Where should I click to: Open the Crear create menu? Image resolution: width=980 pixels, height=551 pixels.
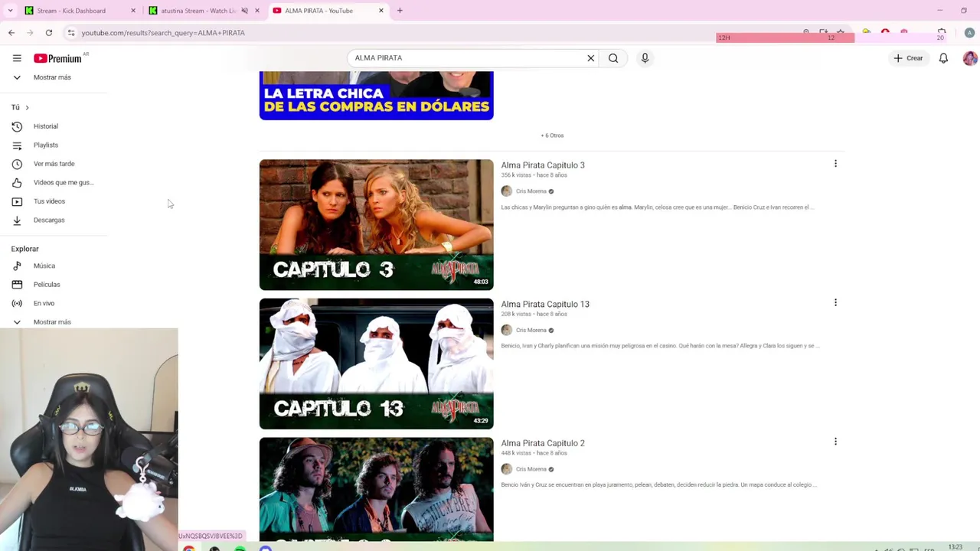[909, 58]
